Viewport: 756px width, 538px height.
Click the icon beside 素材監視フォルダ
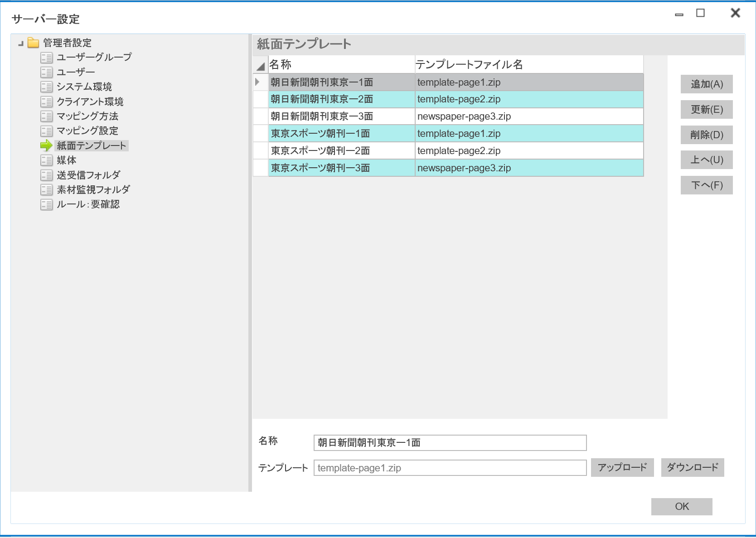(46, 189)
